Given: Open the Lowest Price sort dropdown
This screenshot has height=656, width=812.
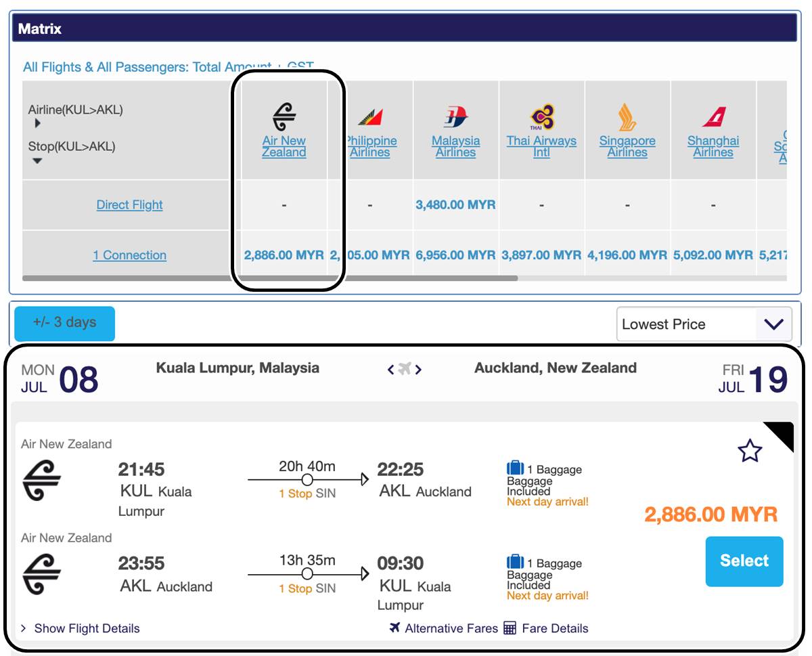Looking at the screenshot, I should tap(704, 324).
